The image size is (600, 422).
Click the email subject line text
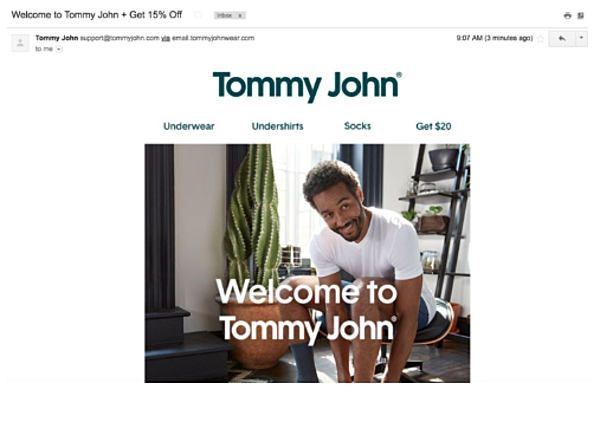point(97,15)
